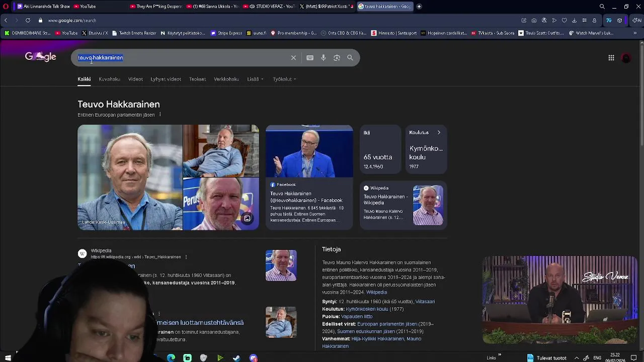Open a new browser tab with plus
This screenshot has height=362, width=644.
coord(419,7)
